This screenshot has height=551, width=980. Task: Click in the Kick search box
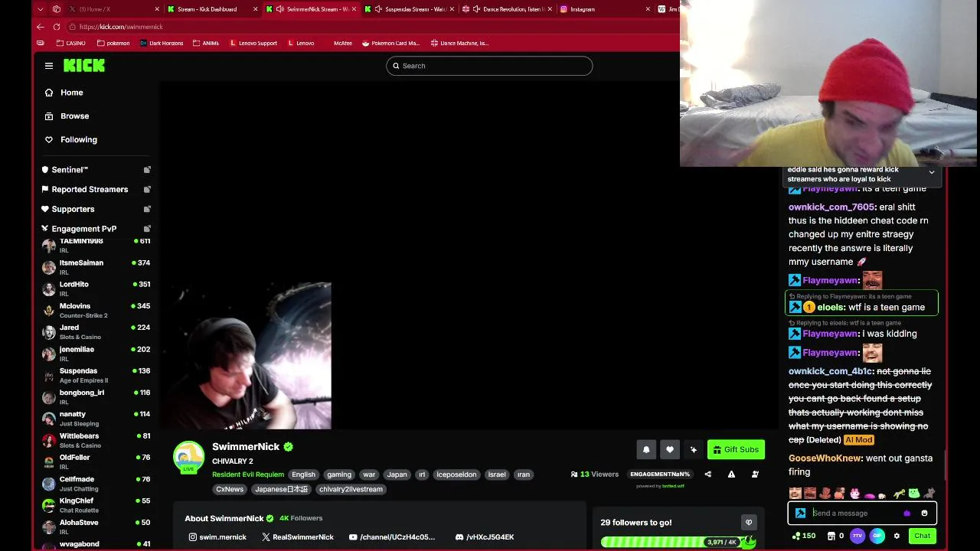pos(489,66)
